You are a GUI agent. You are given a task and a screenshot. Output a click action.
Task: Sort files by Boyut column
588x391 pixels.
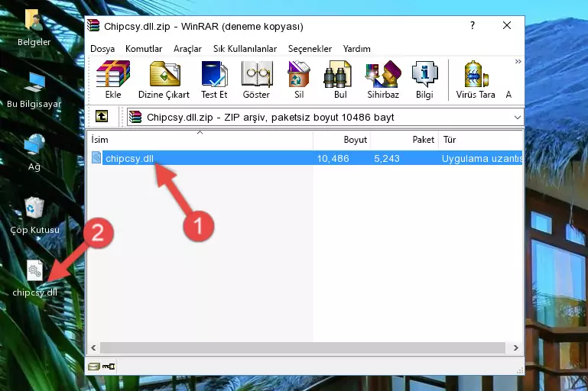(342, 140)
